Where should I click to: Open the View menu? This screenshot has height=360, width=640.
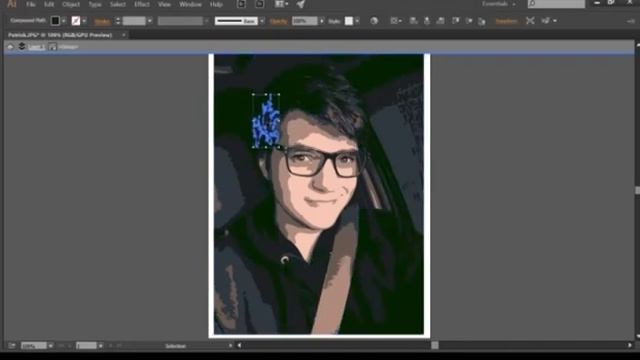[164, 4]
